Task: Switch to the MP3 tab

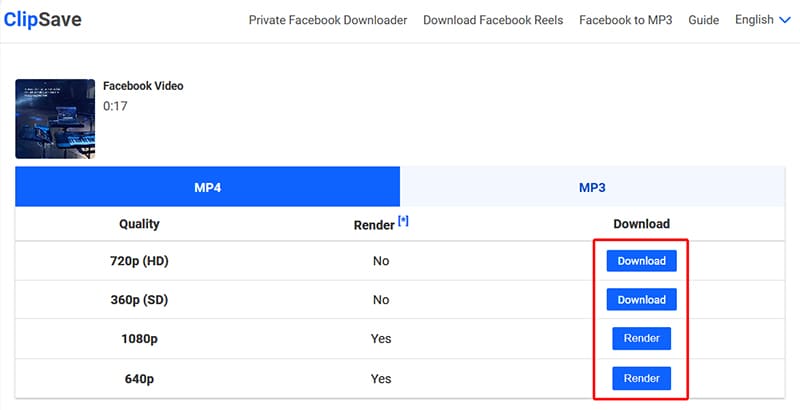Action: 592,187
